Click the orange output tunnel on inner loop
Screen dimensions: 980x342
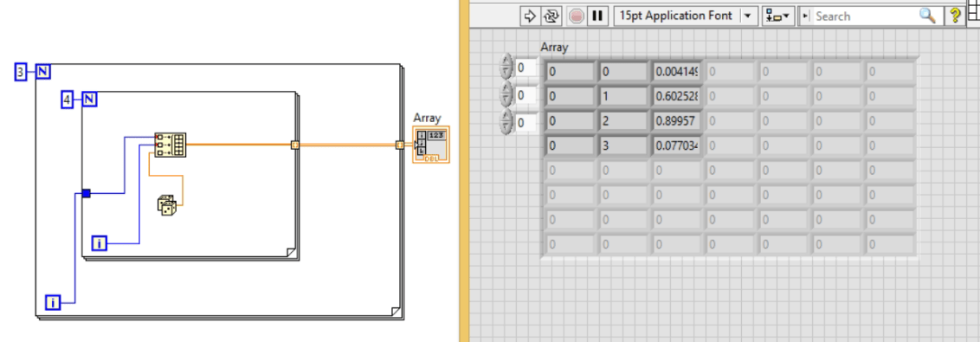295,145
